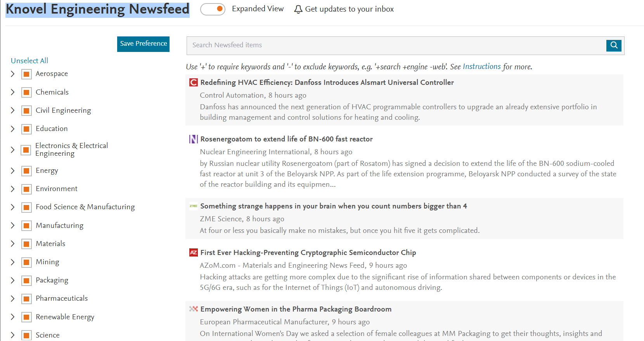This screenshot has height=341, width=644.
Task: Uncheck the Energy category checkbox
Action: (x=26, y=171)
